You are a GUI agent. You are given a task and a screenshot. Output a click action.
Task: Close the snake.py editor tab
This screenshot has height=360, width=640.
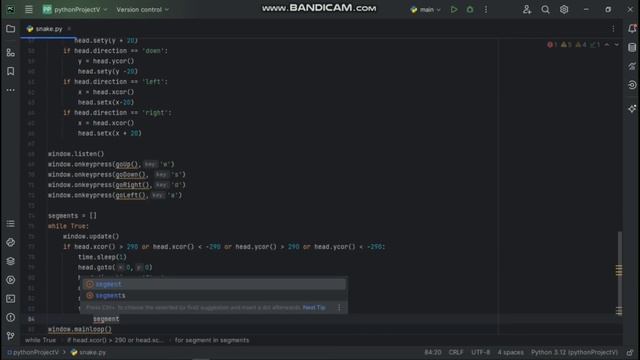point(69,29)
